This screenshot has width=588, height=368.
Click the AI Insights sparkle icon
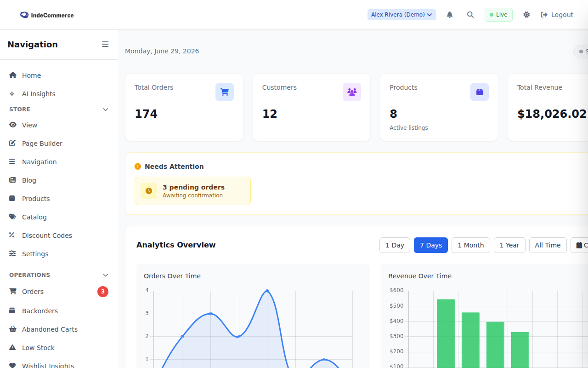click(x=12, y=94)
